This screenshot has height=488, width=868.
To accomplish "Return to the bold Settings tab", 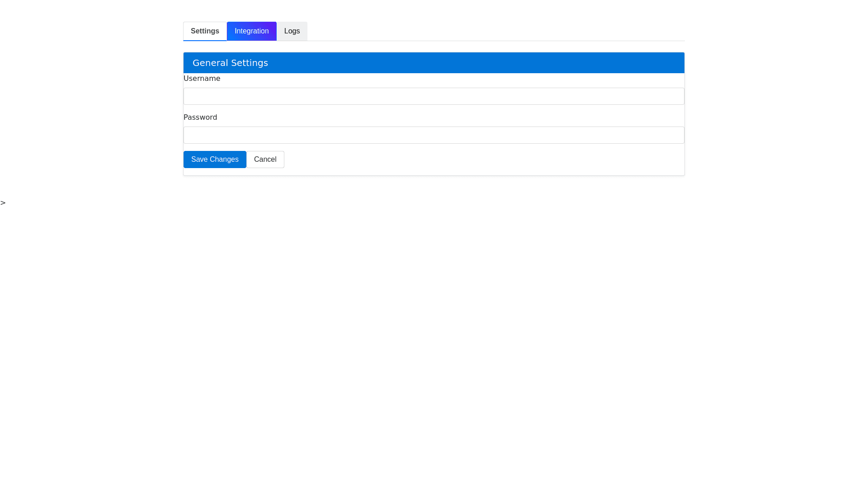I will click(205, 31).
